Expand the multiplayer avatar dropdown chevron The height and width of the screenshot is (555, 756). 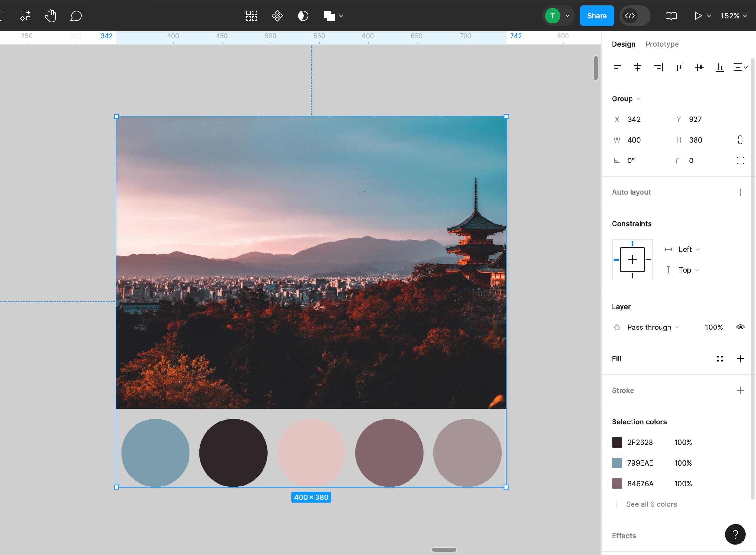pyautogui.click(x=567, y=16)
